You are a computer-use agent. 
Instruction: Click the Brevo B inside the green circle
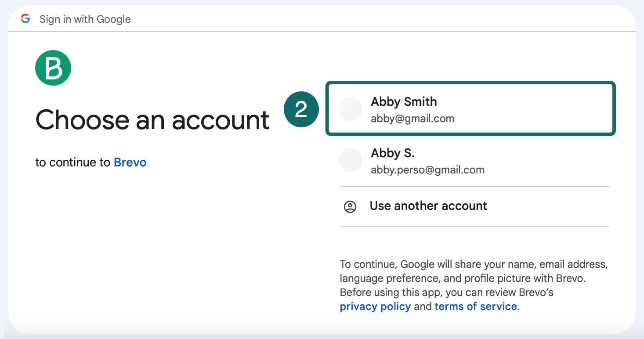53,68
